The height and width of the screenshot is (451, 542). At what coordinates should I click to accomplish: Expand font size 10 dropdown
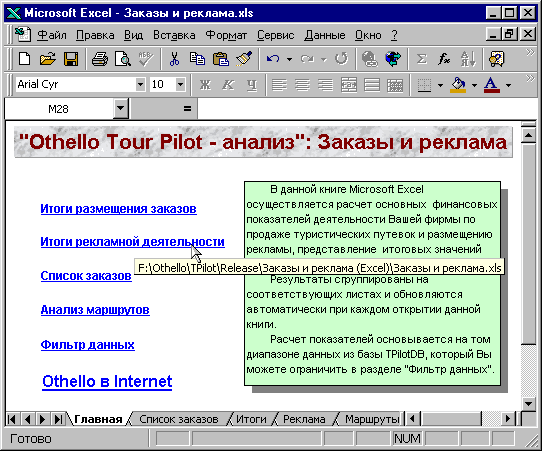[x=180, y=84]
